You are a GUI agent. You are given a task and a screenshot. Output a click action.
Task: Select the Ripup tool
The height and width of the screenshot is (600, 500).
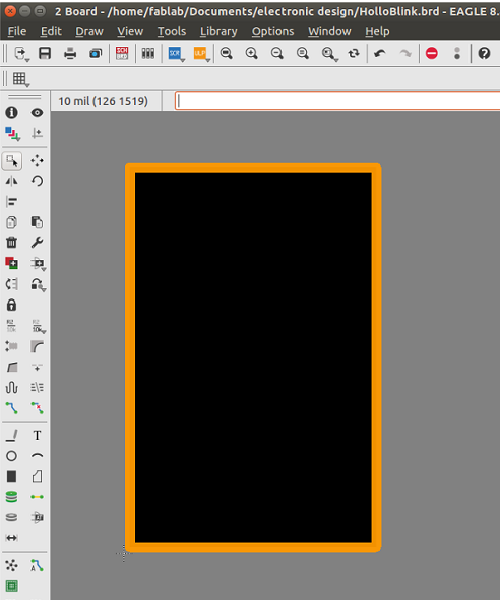point(37,408)
